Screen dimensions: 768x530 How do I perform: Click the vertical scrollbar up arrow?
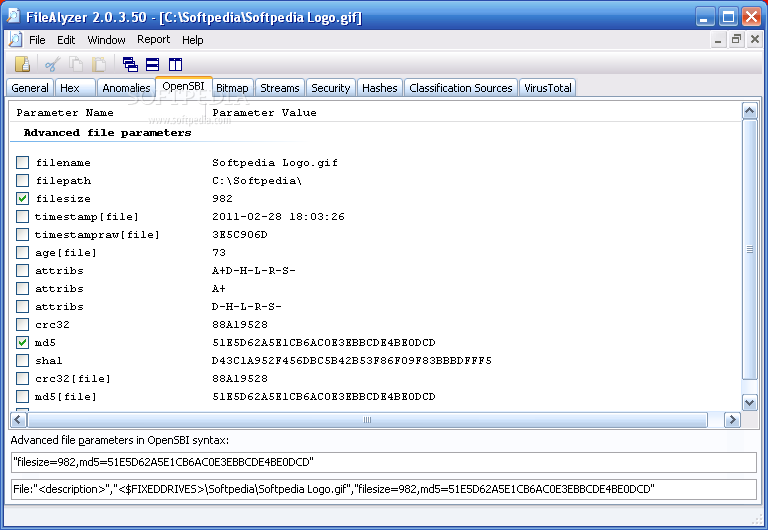749,111
